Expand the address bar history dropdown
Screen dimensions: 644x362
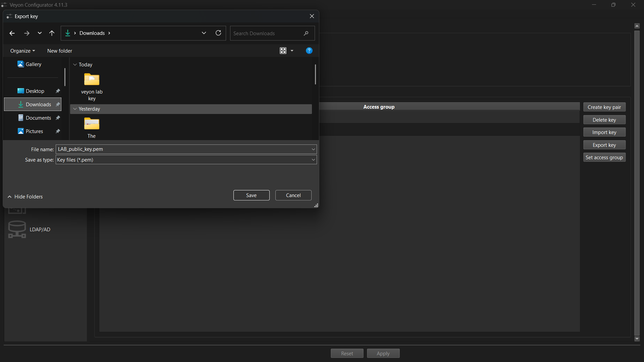pos(204,33)
